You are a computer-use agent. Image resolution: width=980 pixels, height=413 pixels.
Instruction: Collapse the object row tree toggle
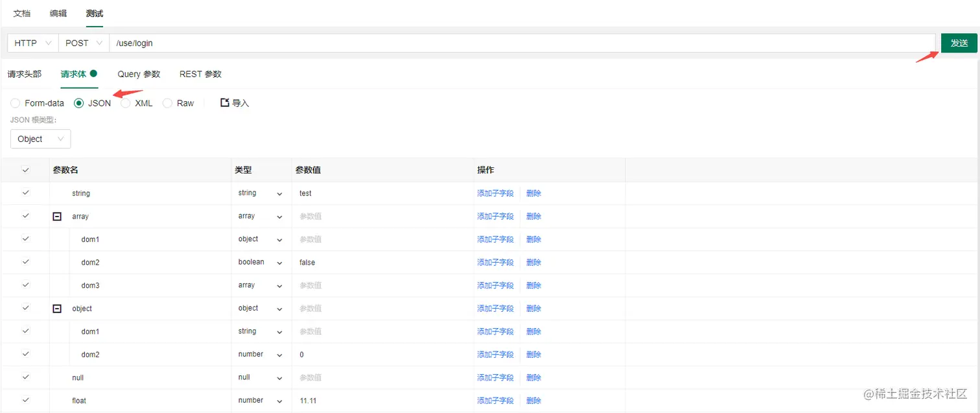tap(57, 309)
